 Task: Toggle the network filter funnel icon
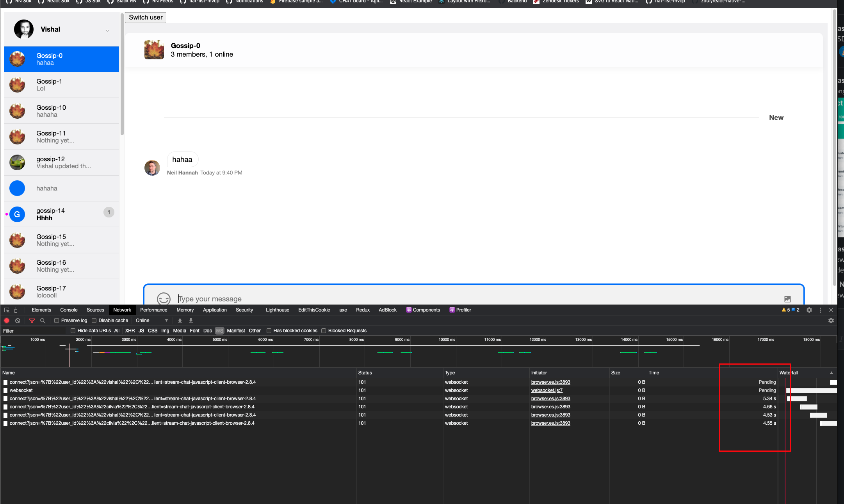click(x=32, y=321)
